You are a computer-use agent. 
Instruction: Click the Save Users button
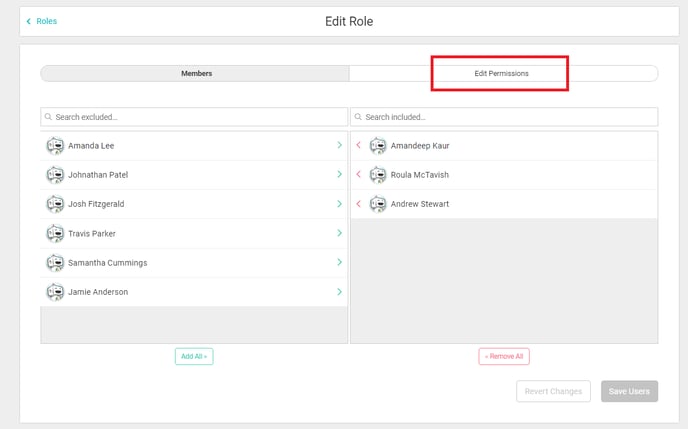pyautogui.click(x=629, y=391)
